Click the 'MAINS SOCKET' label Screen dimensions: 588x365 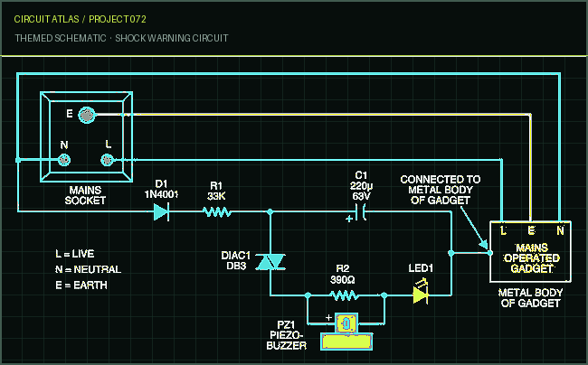coord(86,195)
